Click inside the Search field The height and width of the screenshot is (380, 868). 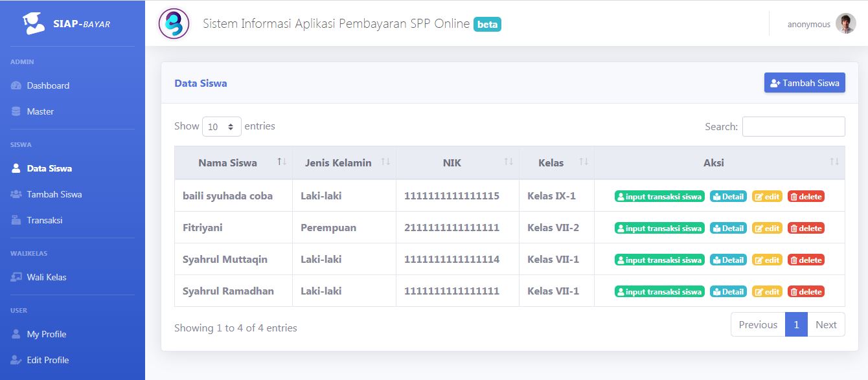coord(793,126)
